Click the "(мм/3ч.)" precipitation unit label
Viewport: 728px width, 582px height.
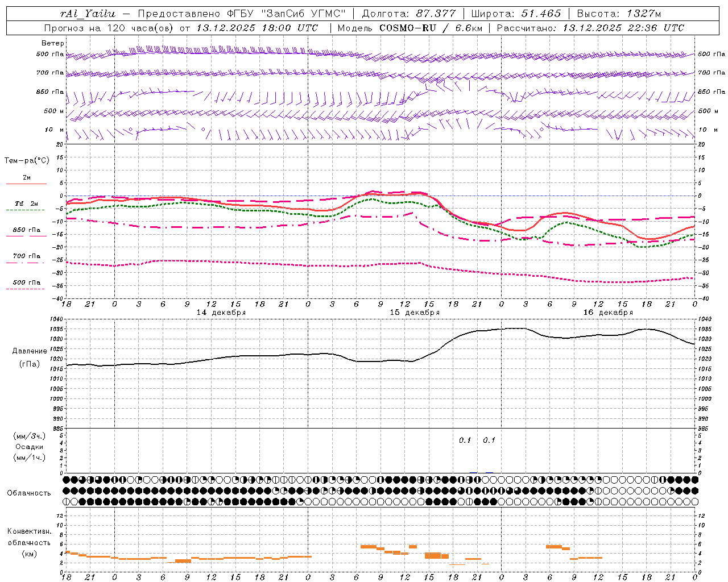30,436
